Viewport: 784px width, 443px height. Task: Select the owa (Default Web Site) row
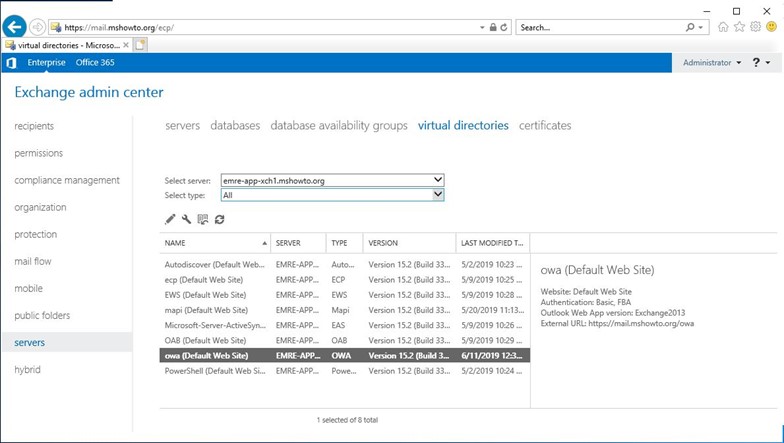[x=344, y=356]
